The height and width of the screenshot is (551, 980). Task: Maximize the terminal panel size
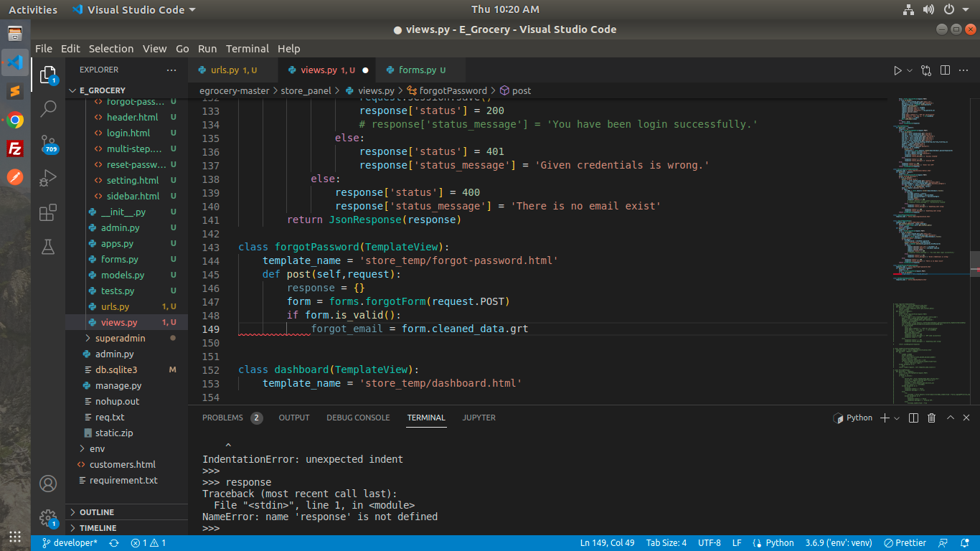(x=950, y=418)
